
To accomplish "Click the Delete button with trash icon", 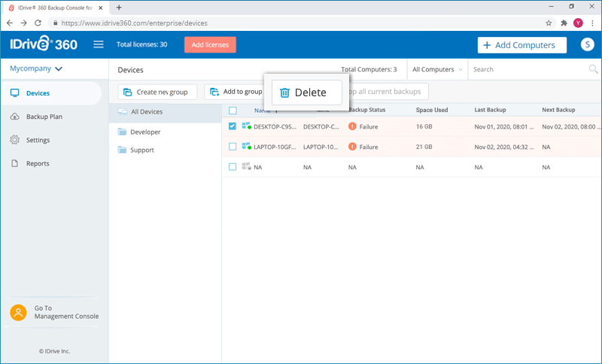I will [307, 93].
